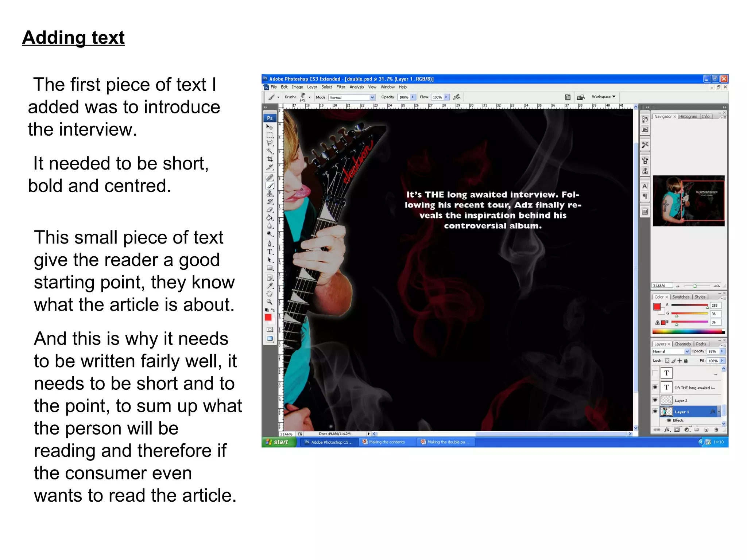Select the Healing Brush tool
Image resolution: width=747 pixels, height=560 pixels.
click(x=270, y=178)
